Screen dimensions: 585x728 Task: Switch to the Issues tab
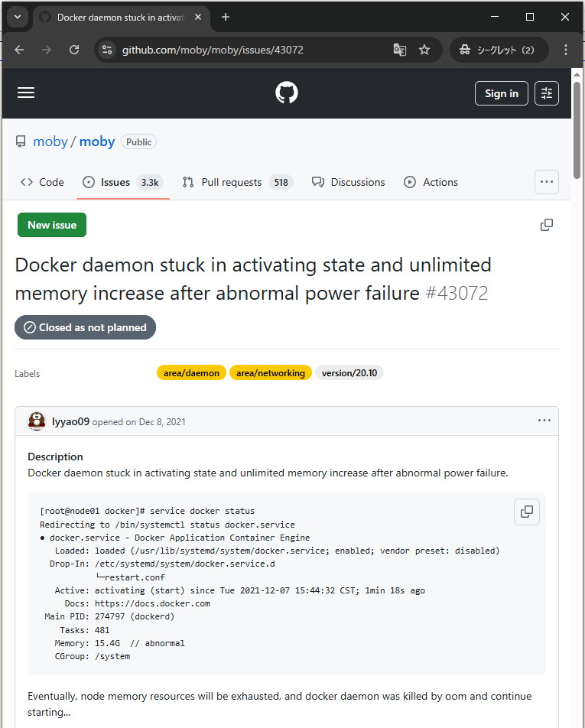[123, 182]
